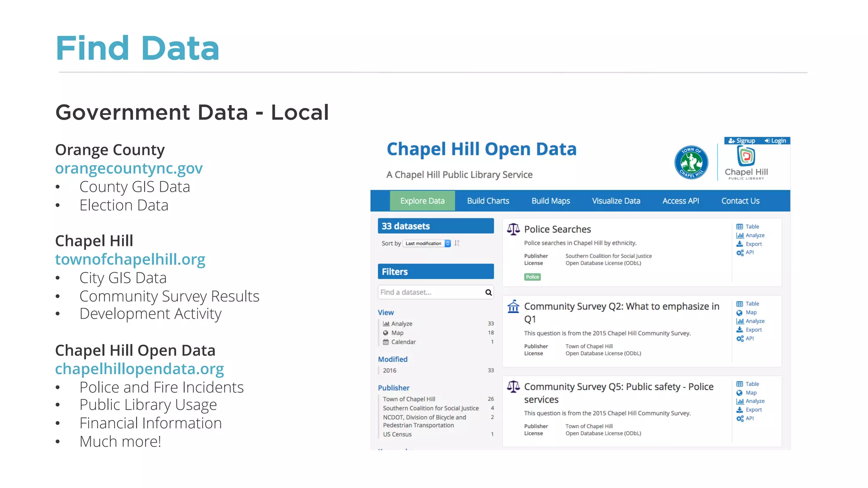Filter view by Map
This screenshot has width=868, height=488.
pos(438,333)
